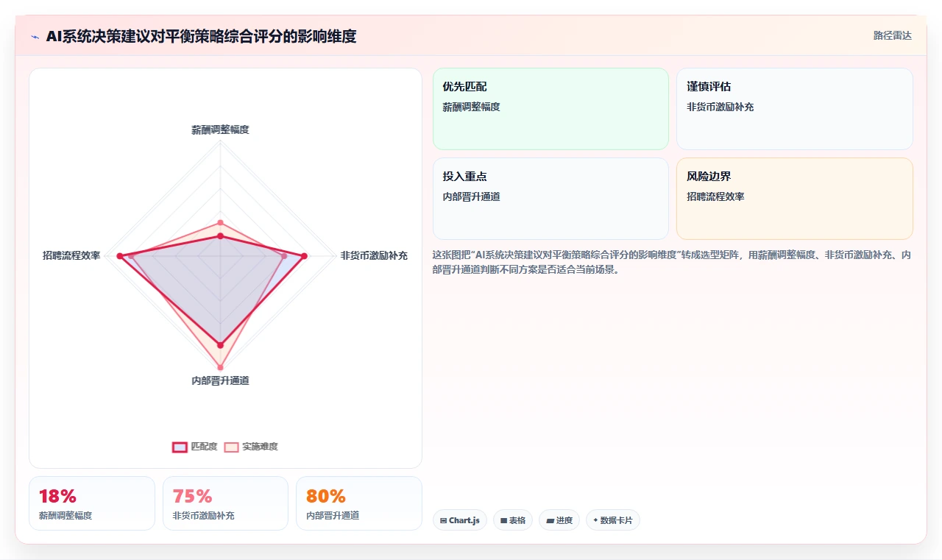This screenshot has width=942, height=560.
Task: Toggle the 实施难度 legend entry
Action: point(251,447)
